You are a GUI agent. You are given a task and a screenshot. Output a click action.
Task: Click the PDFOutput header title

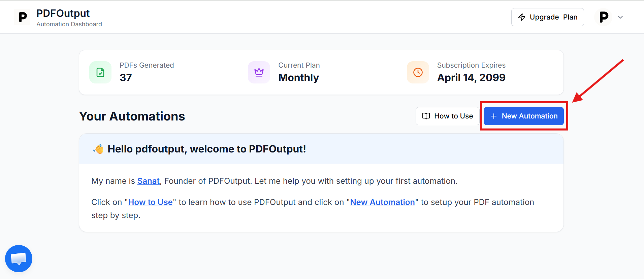click(63, 13)
